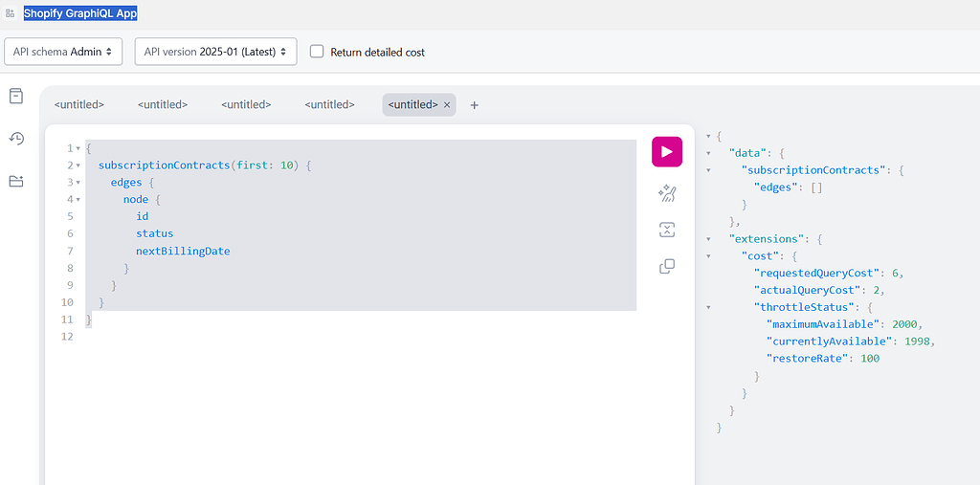The height and width of the screenshot is (485, 980).
Task: Click the node field on line 4
Action: (x=136, y=199)
